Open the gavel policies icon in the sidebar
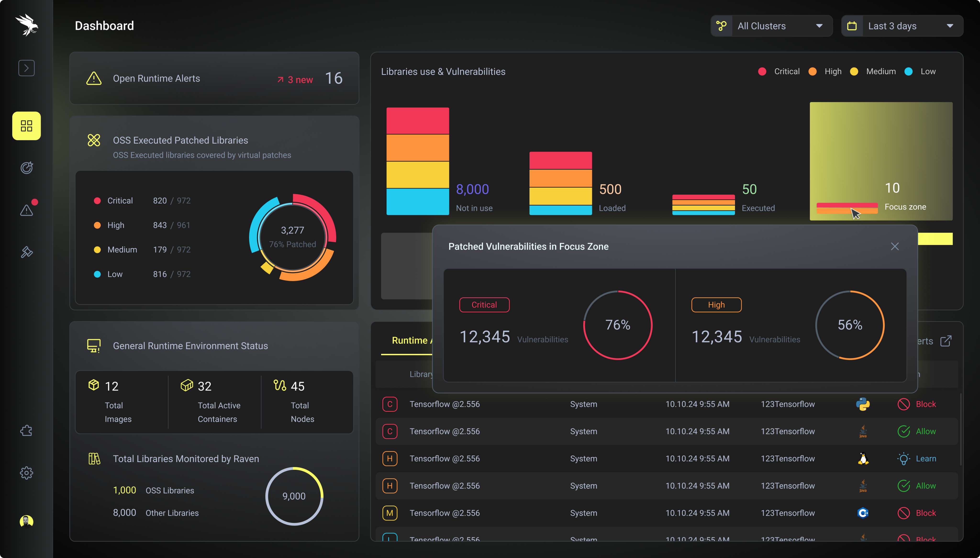980x558 pixels. pos(26,252)
